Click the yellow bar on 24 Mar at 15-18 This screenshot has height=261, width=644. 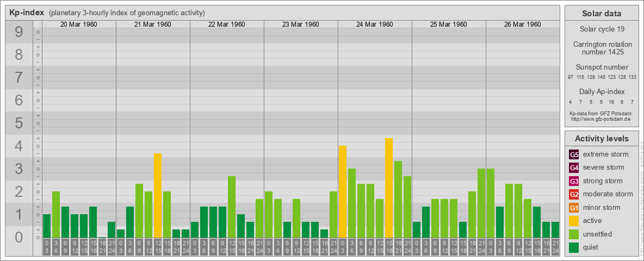388,188
